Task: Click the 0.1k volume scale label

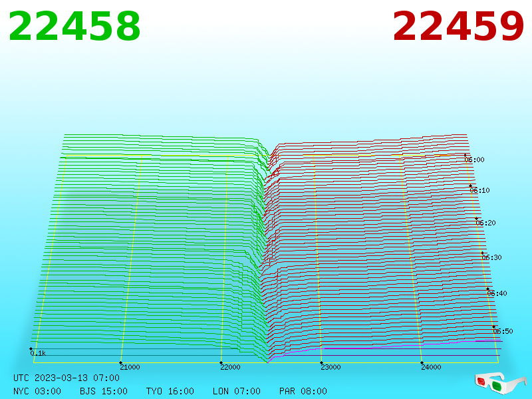Action: pos(38,353)
